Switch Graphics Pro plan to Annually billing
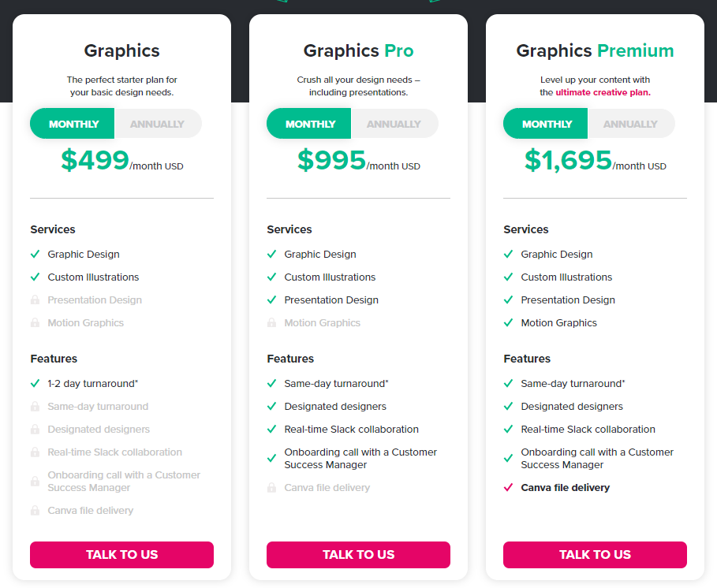This screenshot has height=588, width=717. point(394,124)
